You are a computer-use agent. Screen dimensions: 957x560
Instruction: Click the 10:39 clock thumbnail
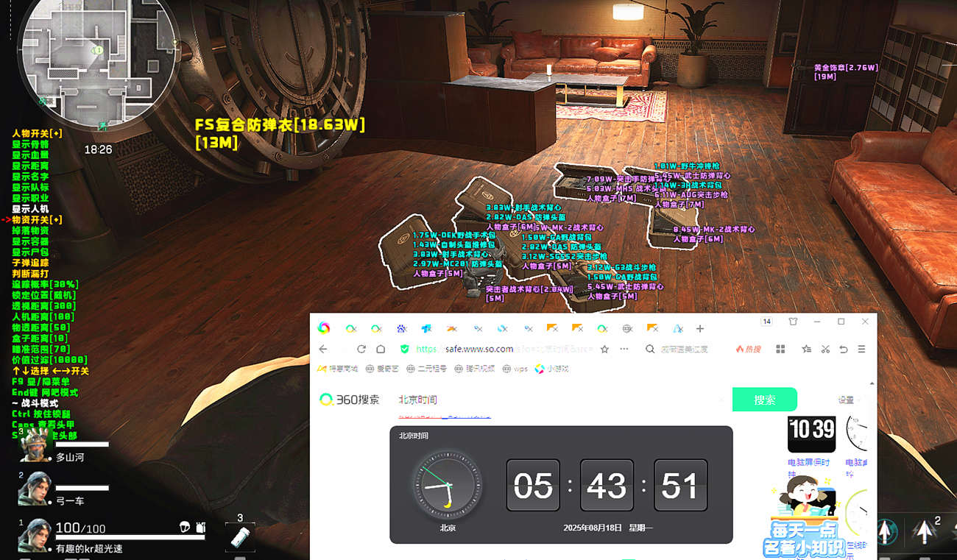[811, 434]
